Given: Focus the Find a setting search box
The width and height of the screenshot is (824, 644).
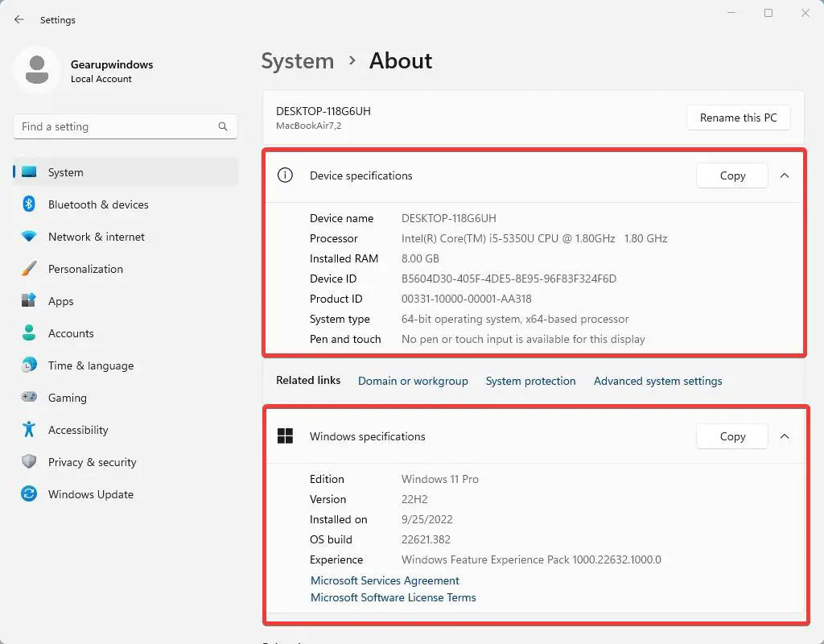Looking at the screenshot, I should (x=126, y=126).
